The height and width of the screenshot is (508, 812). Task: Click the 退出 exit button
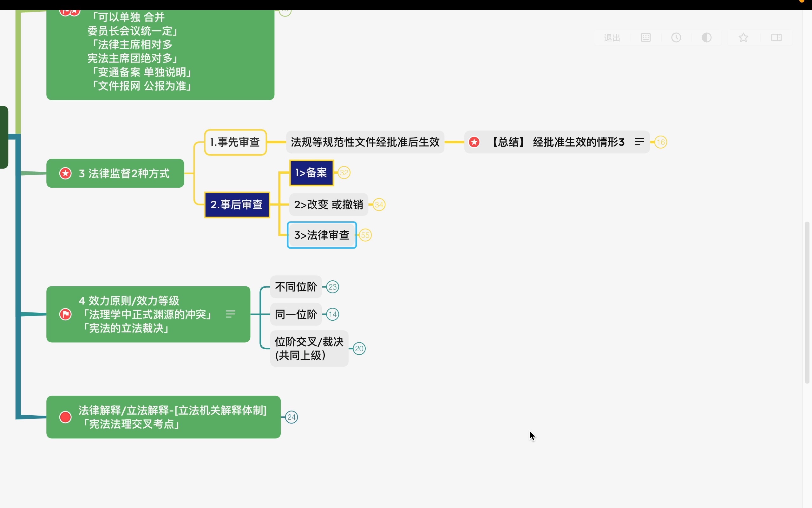point(612,38)
